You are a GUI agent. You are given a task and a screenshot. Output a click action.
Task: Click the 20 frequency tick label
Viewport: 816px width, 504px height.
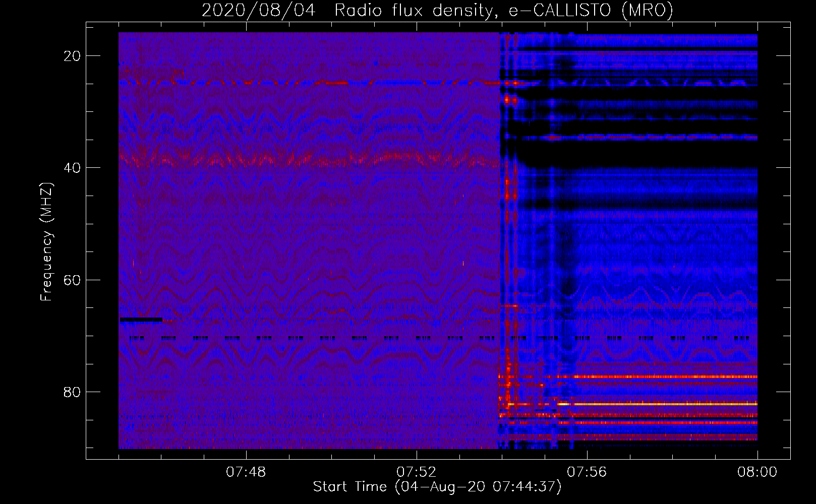pyautogui.click(x=73, y=56)
